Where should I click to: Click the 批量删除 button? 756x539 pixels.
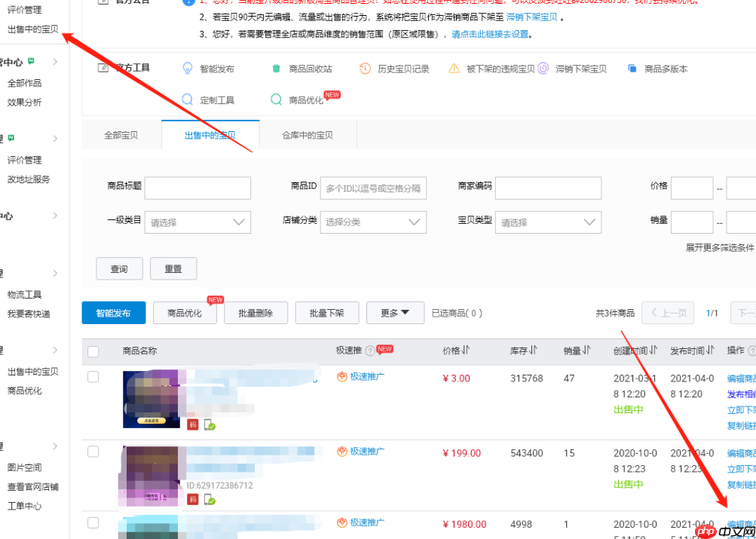click(256, 313)
